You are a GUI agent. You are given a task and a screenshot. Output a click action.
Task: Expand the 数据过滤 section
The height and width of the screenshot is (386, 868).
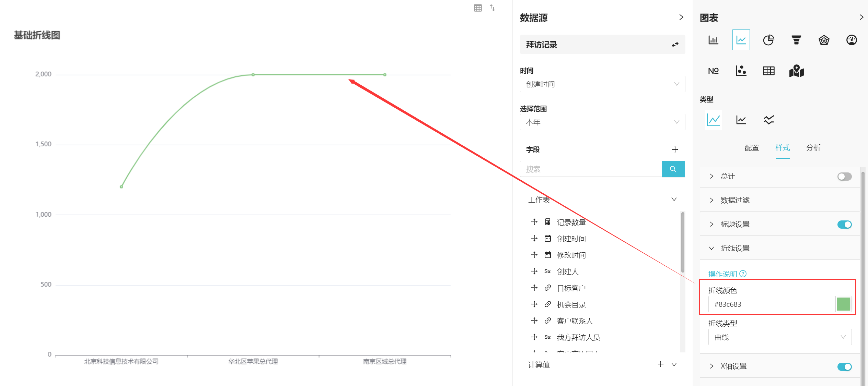click(734, 200)
